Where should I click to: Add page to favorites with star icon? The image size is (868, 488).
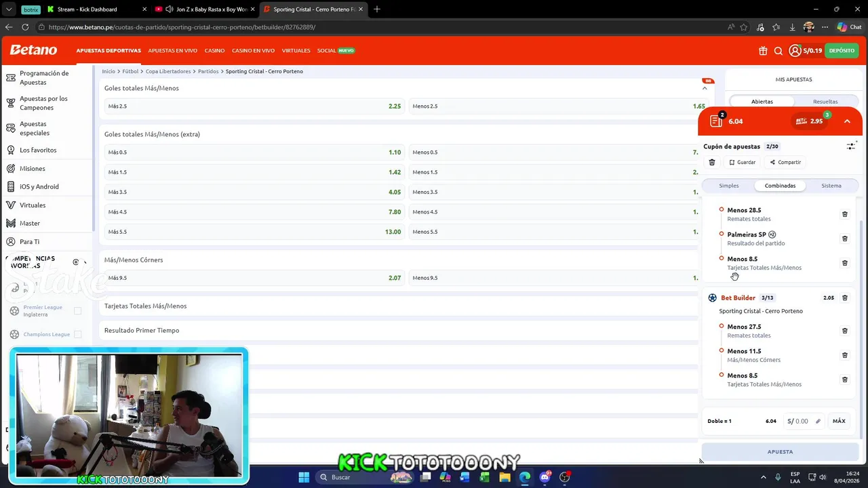click(744, 27)
